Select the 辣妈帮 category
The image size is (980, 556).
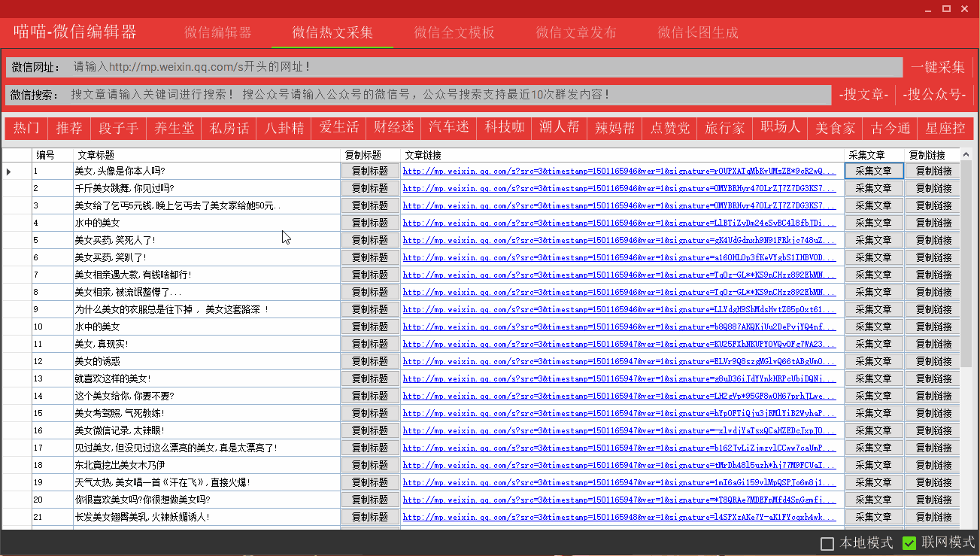point(614,128)
